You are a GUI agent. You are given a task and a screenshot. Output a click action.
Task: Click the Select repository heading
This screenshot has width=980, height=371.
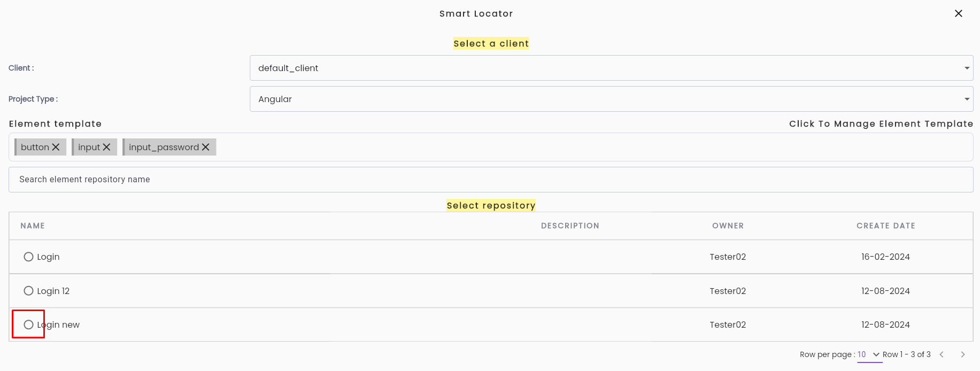click(491, 205)
